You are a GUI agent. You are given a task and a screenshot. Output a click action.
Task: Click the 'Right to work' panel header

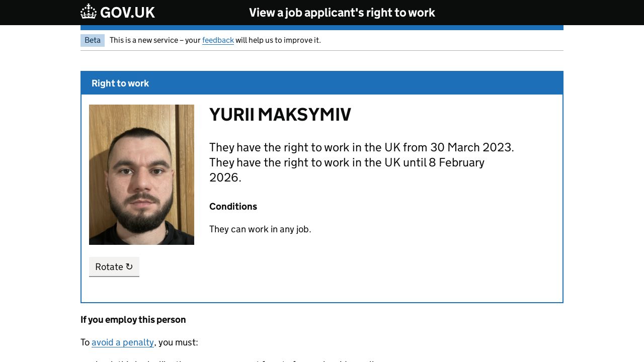(x=120, y=83)
